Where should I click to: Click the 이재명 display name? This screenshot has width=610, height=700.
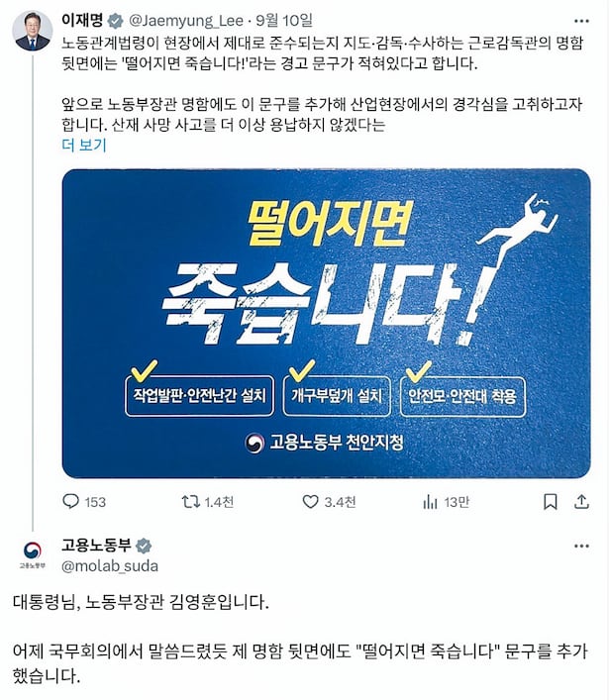click(82, 20)
